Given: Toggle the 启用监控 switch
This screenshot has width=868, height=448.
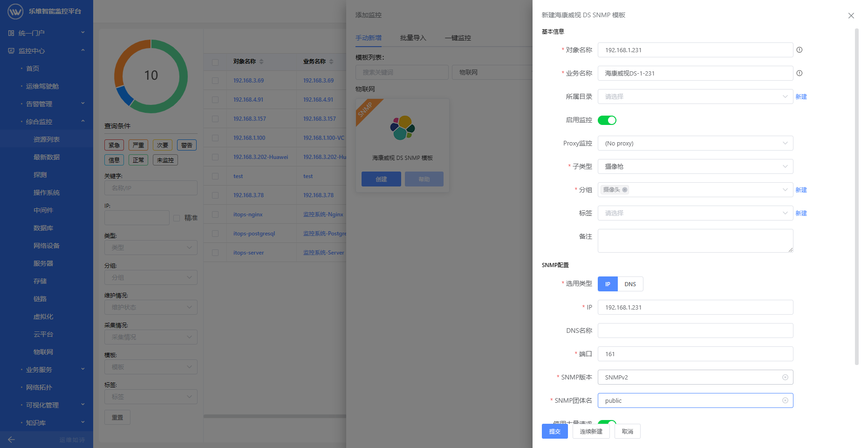Looking at the screenshot, I should pyautogui.click(x=607, y=120).
